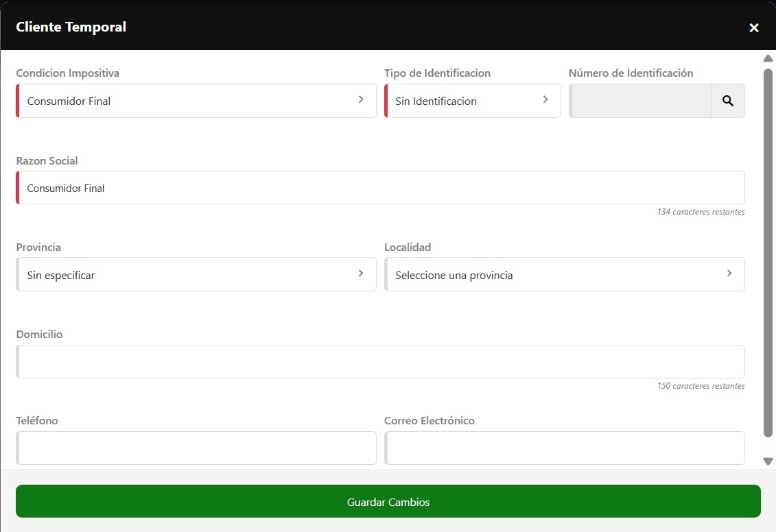
Task: Click the Domicilio input box
Action: point(381,361)
